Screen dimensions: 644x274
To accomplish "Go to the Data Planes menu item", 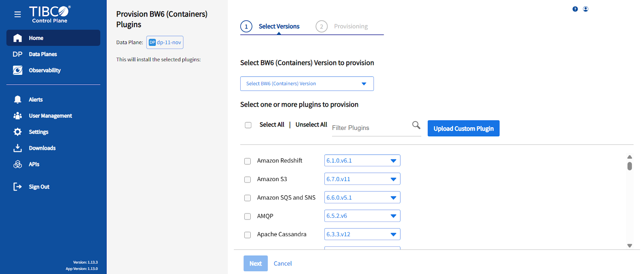I will tap(43, 54).
